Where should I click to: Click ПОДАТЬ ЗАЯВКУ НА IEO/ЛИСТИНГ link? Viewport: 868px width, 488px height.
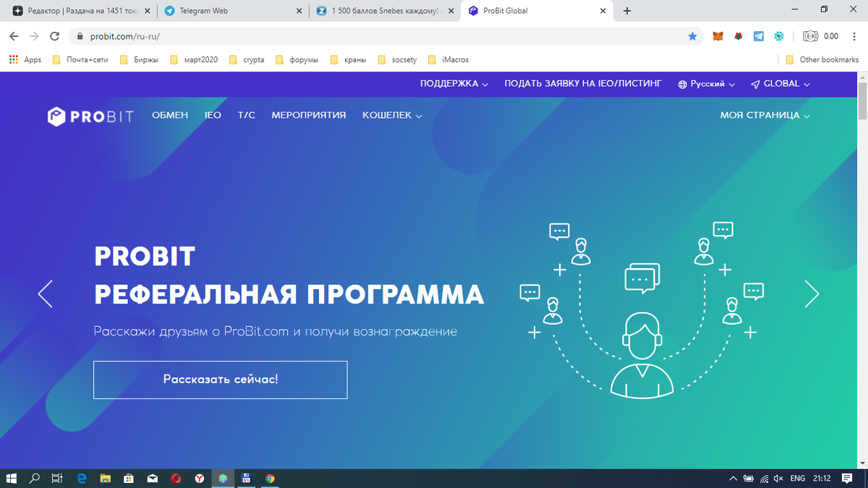click(583, 84)
